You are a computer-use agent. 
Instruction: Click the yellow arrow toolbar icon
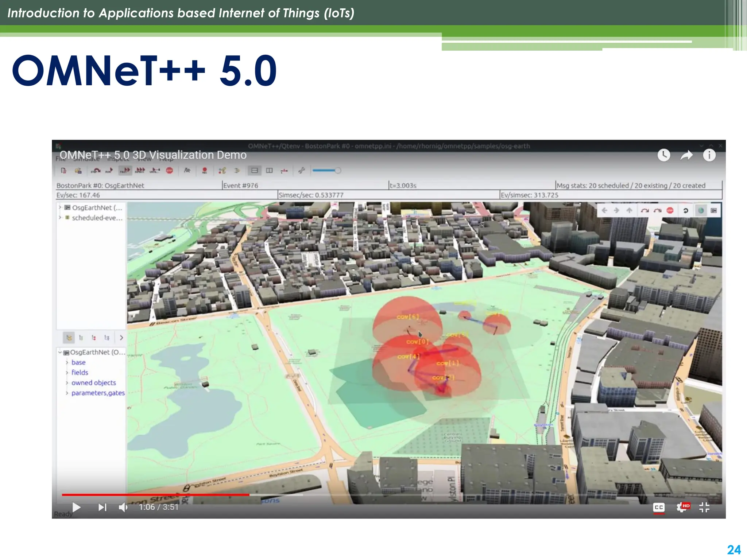tap(237, 170)
